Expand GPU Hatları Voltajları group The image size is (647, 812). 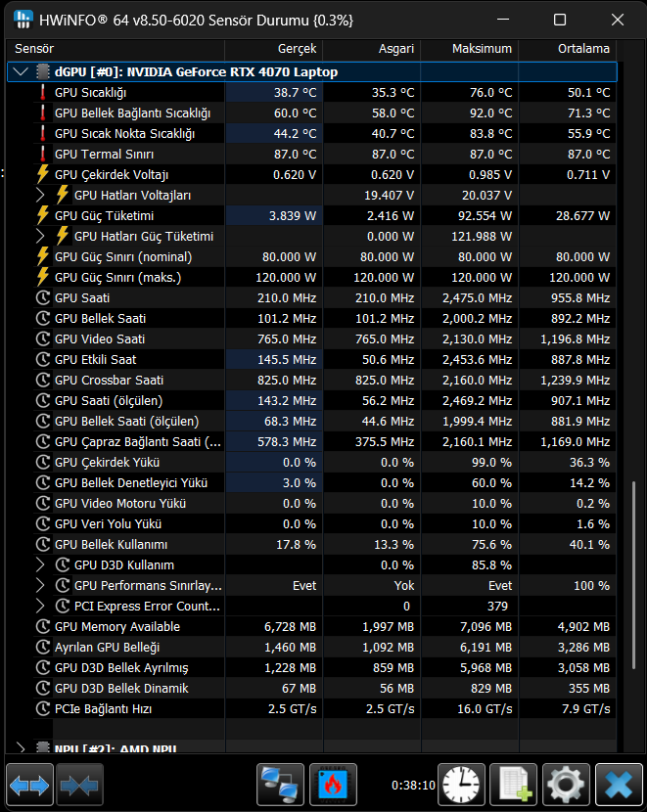(40, 196)
